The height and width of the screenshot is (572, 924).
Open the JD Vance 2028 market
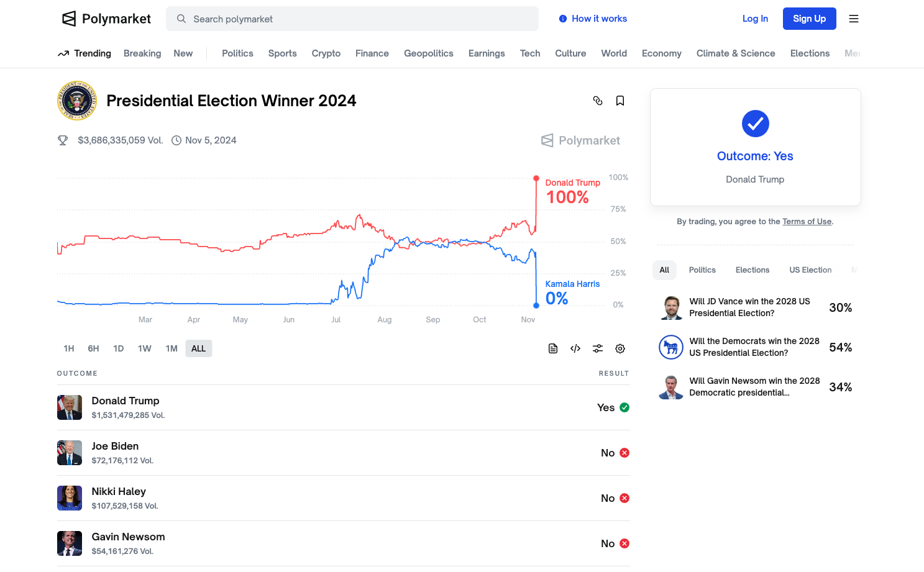coord(749,307)
